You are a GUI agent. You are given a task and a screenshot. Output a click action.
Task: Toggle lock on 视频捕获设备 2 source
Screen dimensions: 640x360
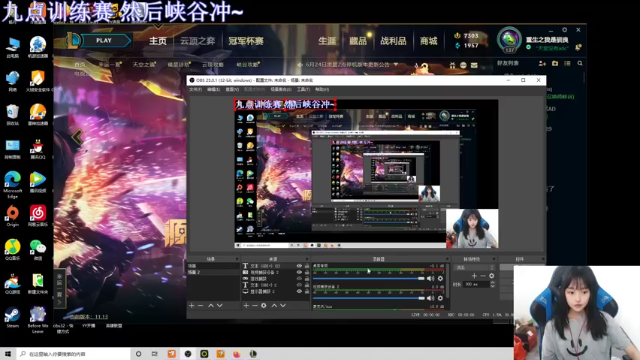tap(307, 272)
